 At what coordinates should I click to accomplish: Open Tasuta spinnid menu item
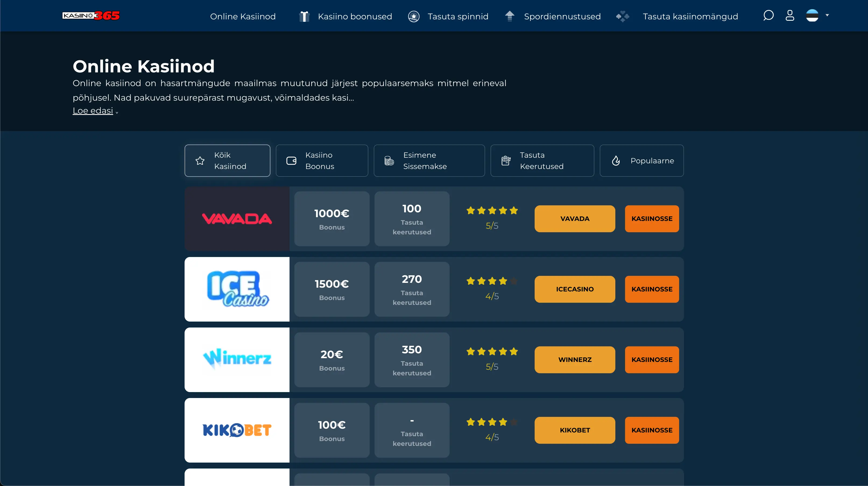tap(458, 16)
